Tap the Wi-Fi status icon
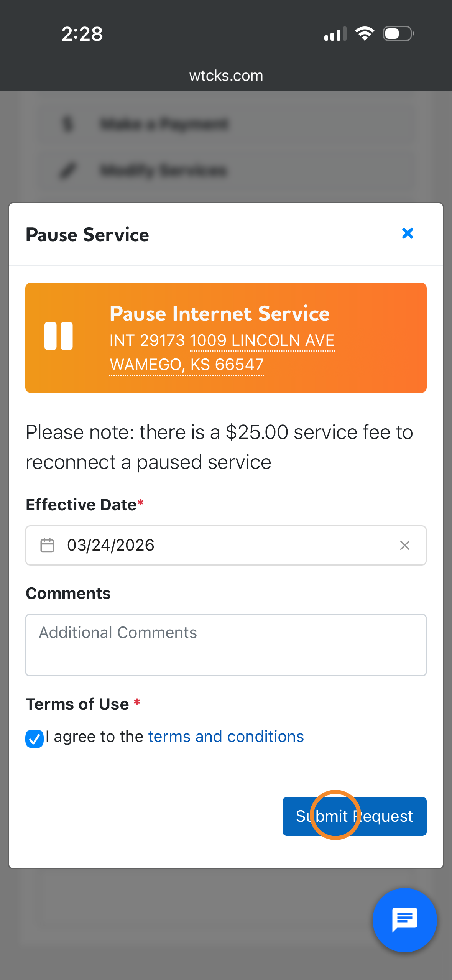This screenshot has height=980, width=452. tap(365, 34)
